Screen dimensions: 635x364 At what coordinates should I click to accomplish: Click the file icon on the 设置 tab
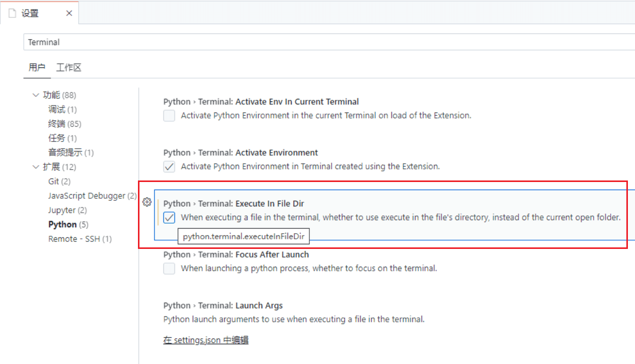pyautogui.click(x=12, y=13)
